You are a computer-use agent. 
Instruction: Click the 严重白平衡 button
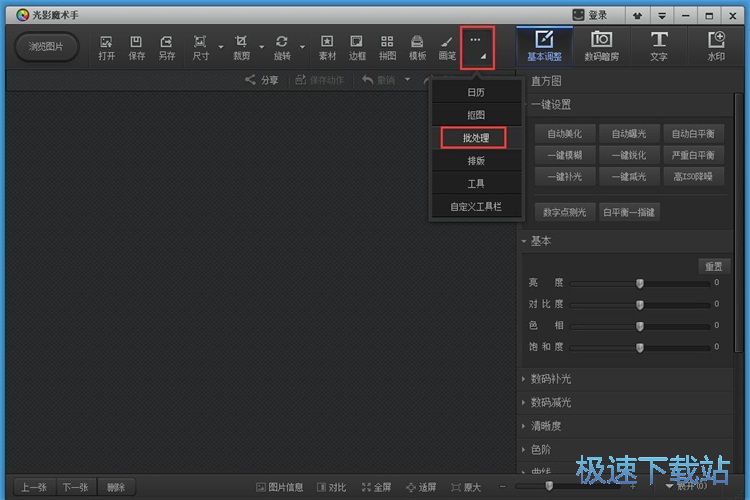(693, 156)
